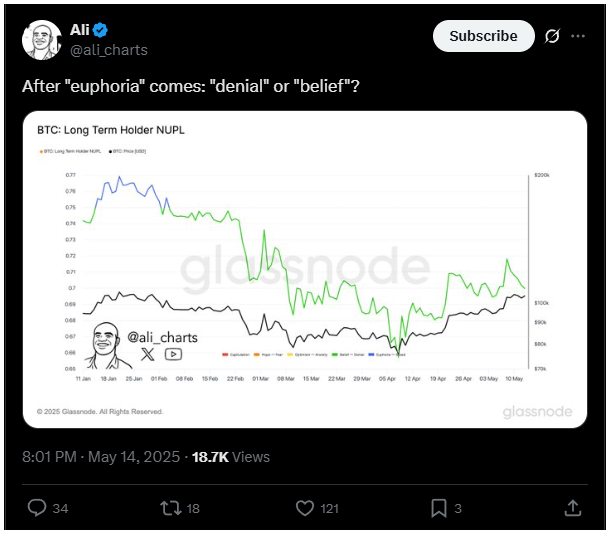Open the three-dot more menu

coord(578,36)
